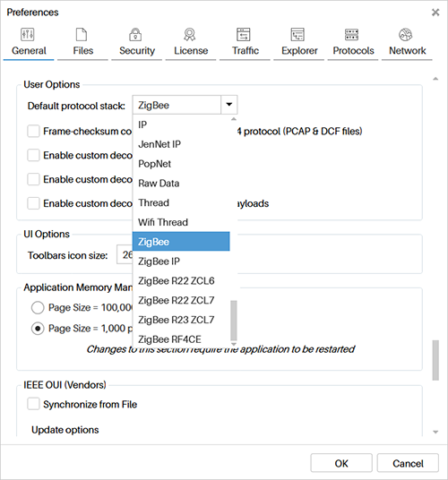The height and width of the screenshot is (480, 448).
Task: Select Page Size 1,000 radio button
Action: [38, 329]
